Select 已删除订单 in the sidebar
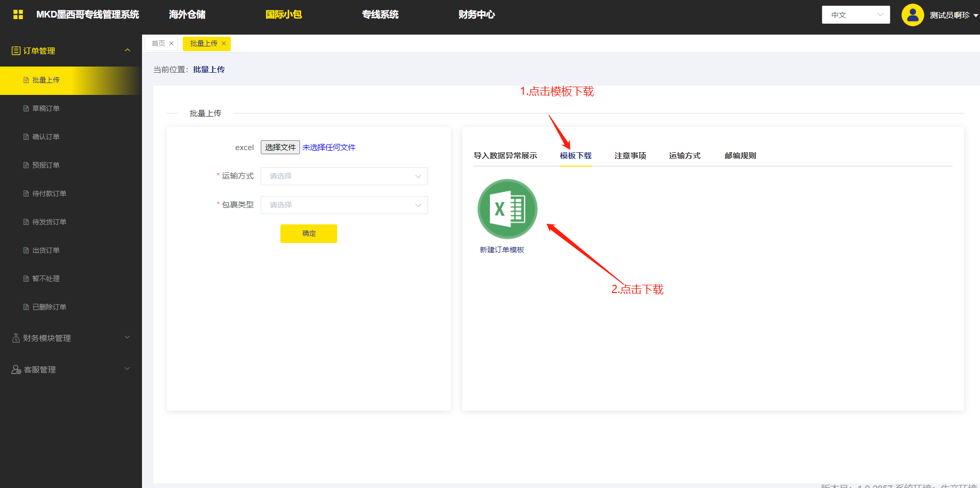980x488 pixels. pos(49,307)
